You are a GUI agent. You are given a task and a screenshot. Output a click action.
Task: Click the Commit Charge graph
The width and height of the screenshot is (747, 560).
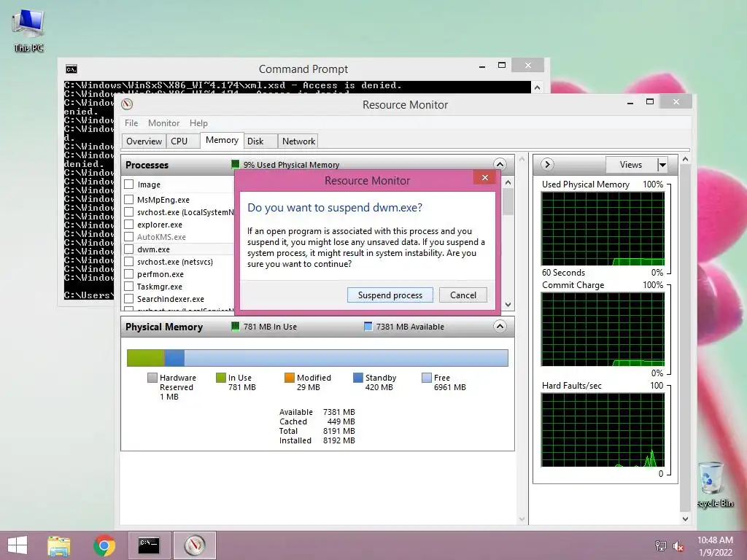coord(603,329)
